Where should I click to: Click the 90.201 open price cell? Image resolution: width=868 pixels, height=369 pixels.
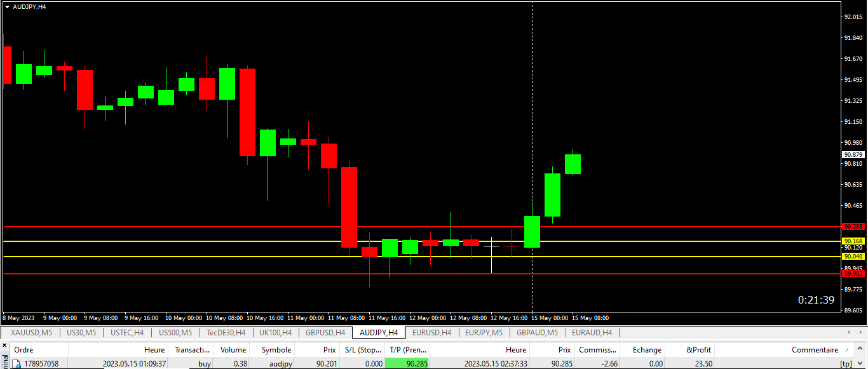326,364
